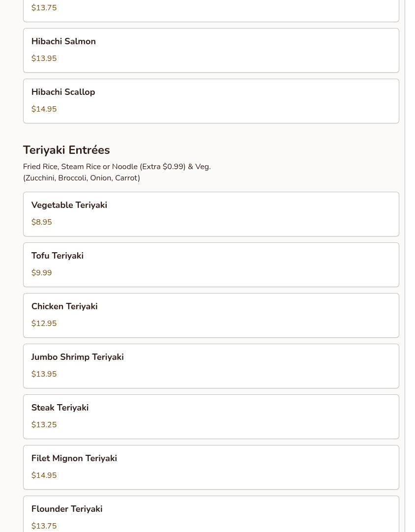Select the Hibachi Scallop item card
Image resolution: width=415 pixels, height=532 pixels.
(x=210, y=101)
